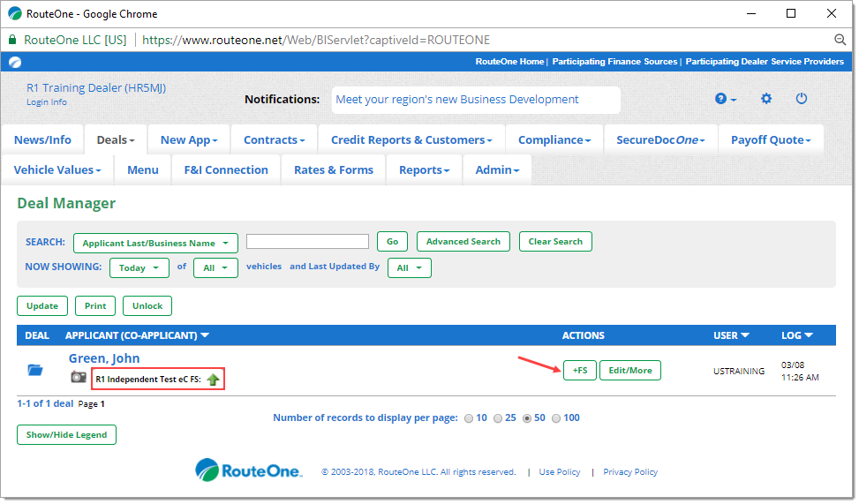Viewport: 859px width, 504px height.
Task: Open the Admin menu
Action: point(497,169)
